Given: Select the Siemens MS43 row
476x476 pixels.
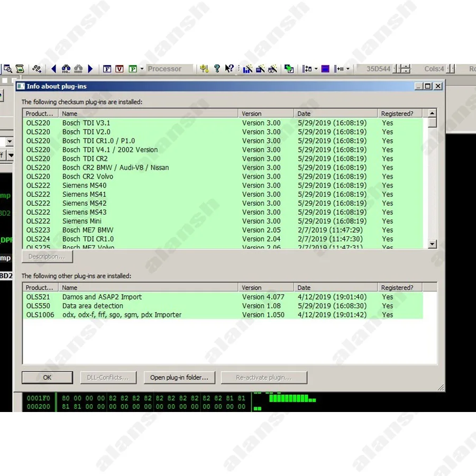Looking at the screenshot, I should pyautogui.click(x=223, y=212).
